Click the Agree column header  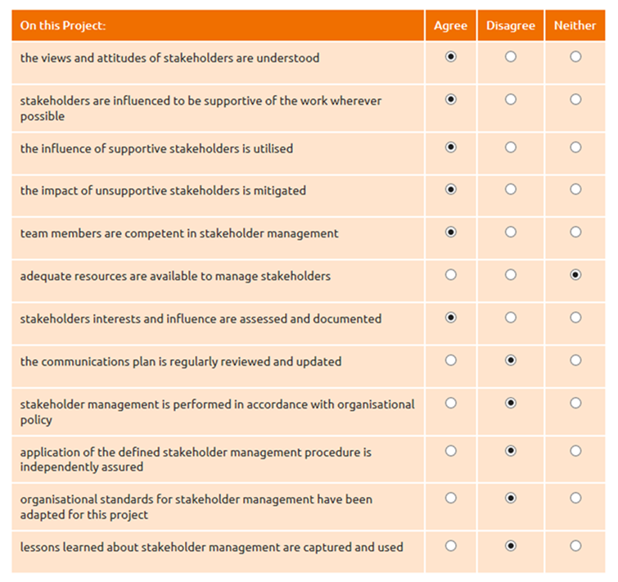click(x=450, y=26)
